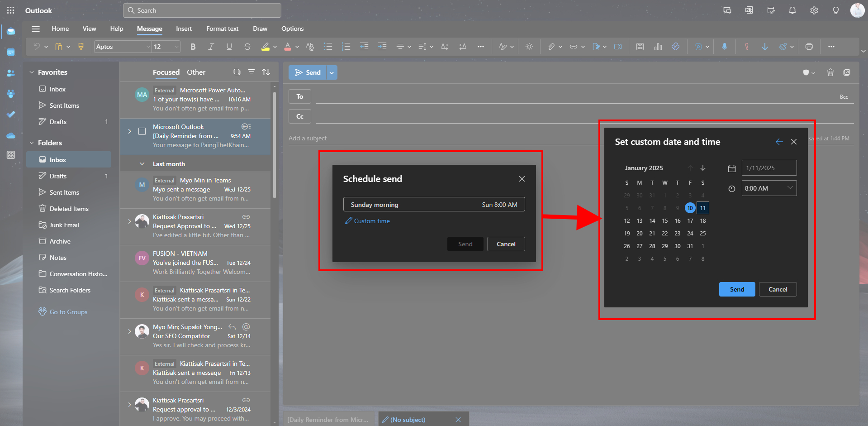Collapse the Last month group

[x=142, y=164]
